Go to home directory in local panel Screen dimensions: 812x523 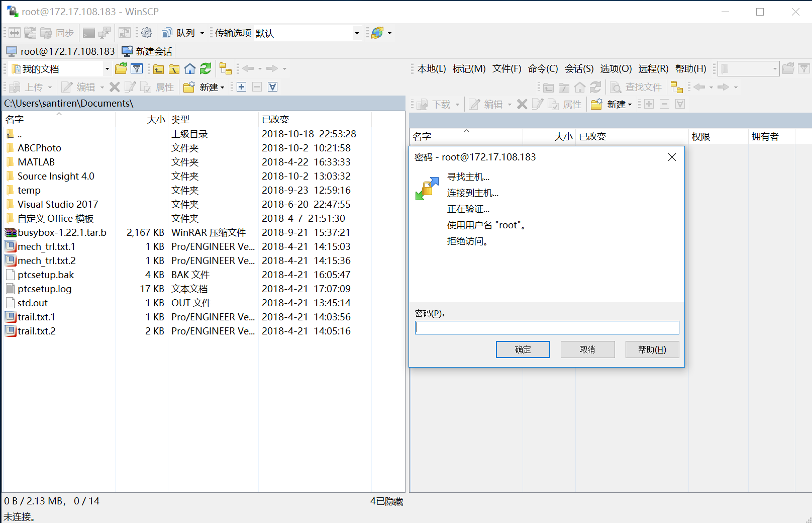[190, 69]
